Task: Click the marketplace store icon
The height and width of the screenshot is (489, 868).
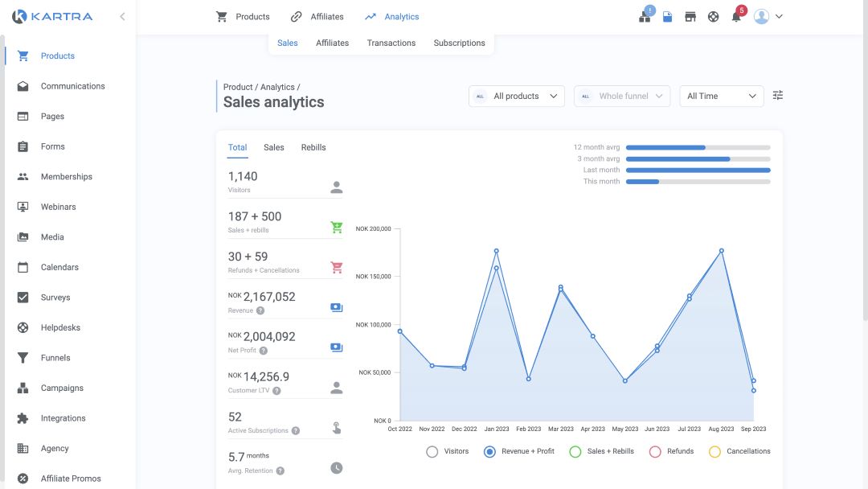Action: point(690,17)
